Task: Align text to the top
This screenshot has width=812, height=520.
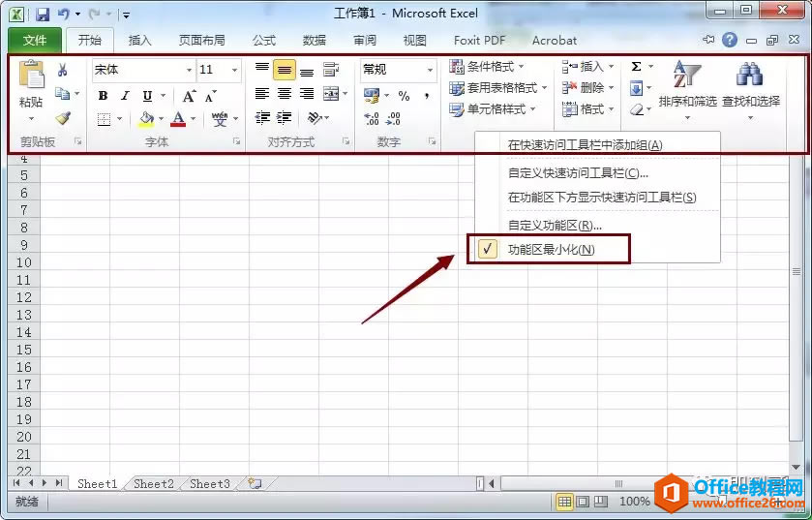Action: pos(262,69)
